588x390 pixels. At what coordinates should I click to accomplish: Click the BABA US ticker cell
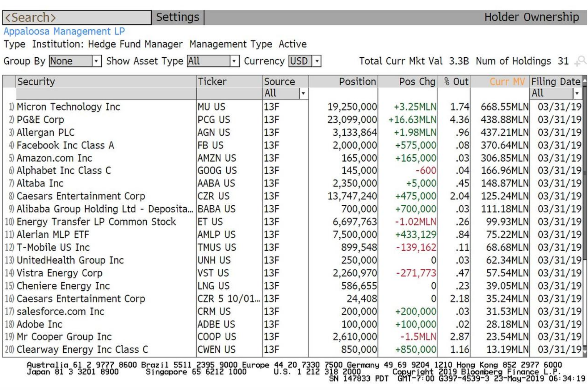[x=217, y=209]
